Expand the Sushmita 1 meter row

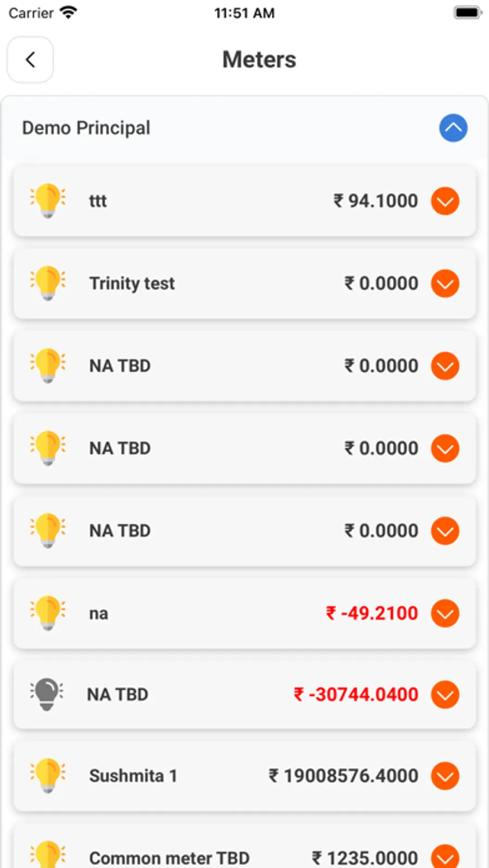445,776
